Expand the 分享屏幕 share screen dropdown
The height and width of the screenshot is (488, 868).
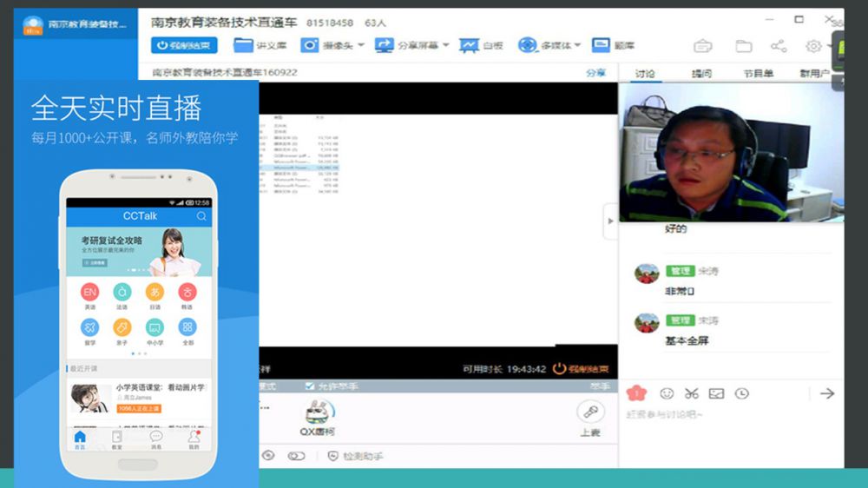click(445, 45)
